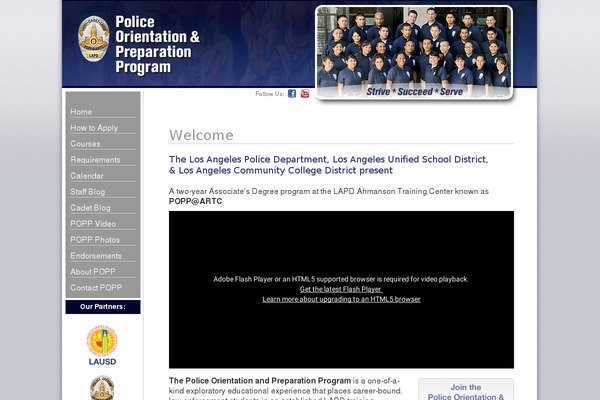Viewport: 600px width, 400px height.
Task: Click the LAUSD partner logo
Action: pos(102,346)
